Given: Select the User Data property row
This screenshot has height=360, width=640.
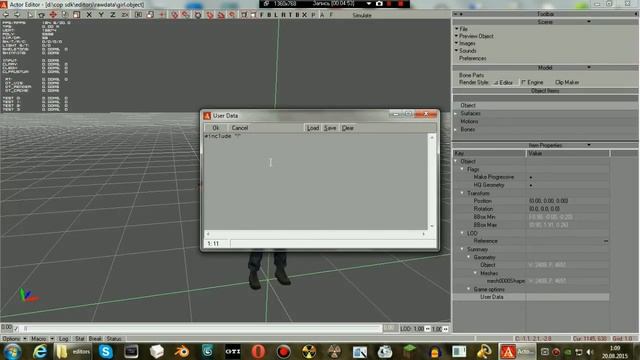Looking at the screenshot, I should tap(531, 297).
